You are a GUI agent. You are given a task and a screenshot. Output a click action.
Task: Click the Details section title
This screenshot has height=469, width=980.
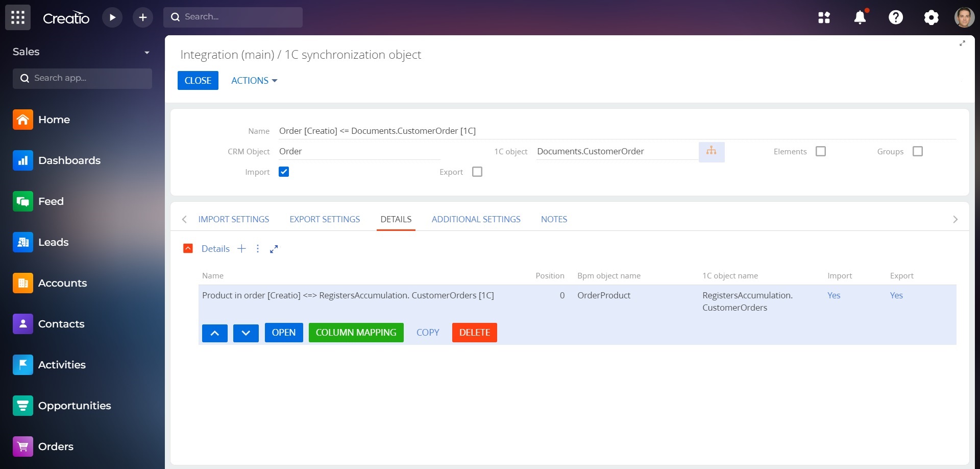pos(215,249)
